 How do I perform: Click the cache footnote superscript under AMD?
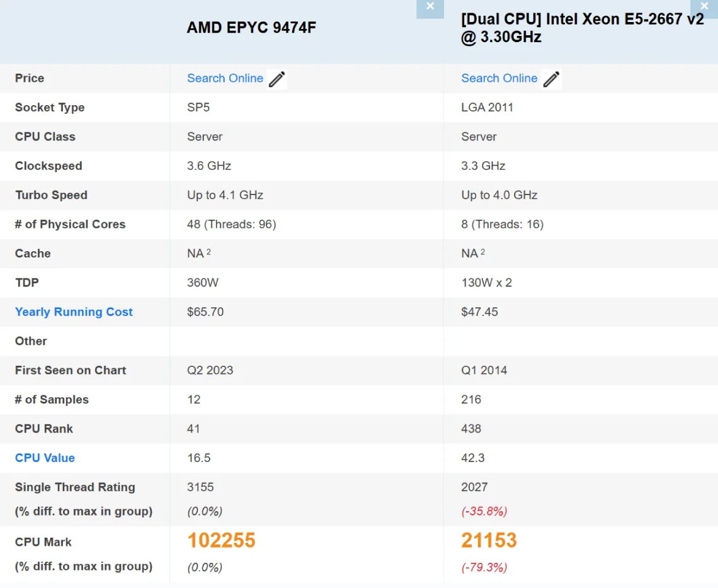pos(208,252)
